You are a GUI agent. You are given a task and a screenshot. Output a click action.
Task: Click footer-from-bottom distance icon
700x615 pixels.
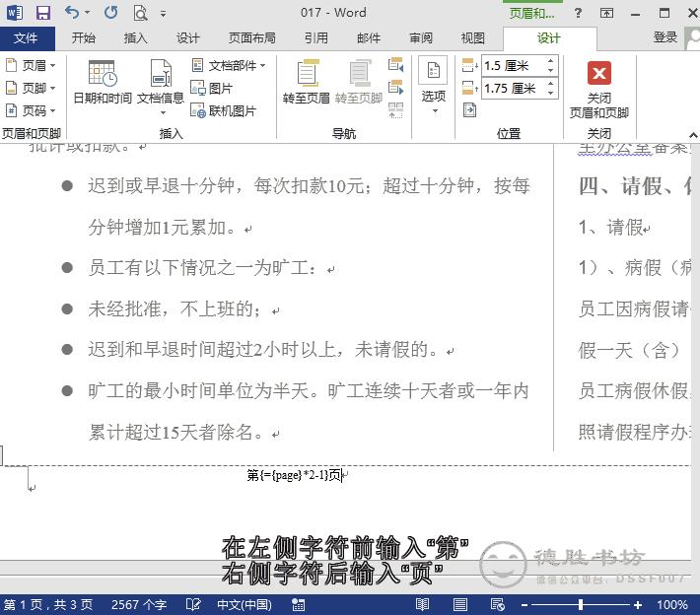pyautogui.click(x=469, y=88)
